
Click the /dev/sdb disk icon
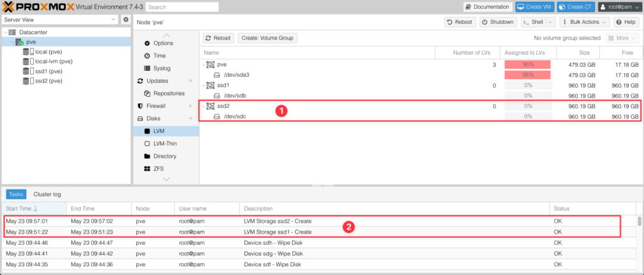[x=217, y=96]
